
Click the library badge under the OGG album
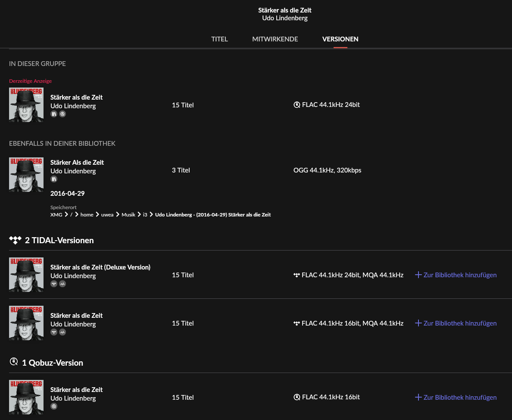coord(54,179)
